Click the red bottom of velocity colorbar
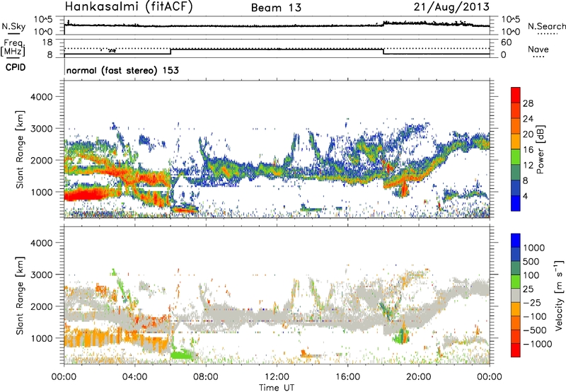Viewport: 566px width, 392px height. (516, 350)
